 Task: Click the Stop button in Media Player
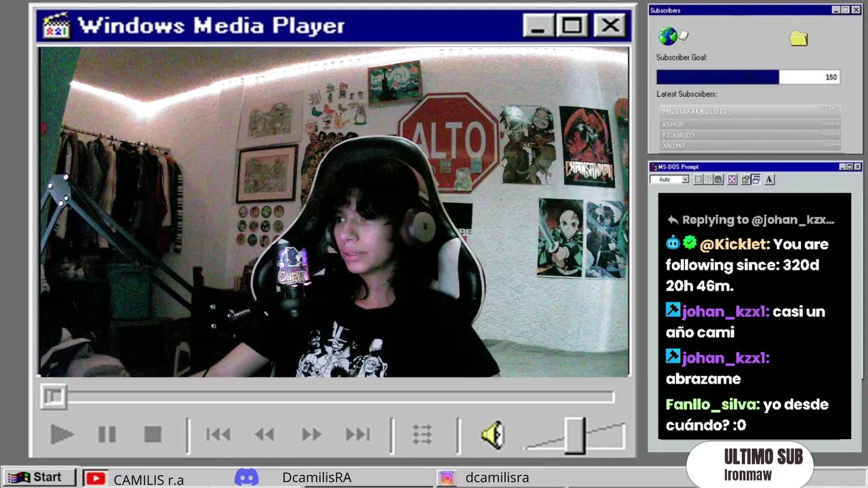[153, 434]
